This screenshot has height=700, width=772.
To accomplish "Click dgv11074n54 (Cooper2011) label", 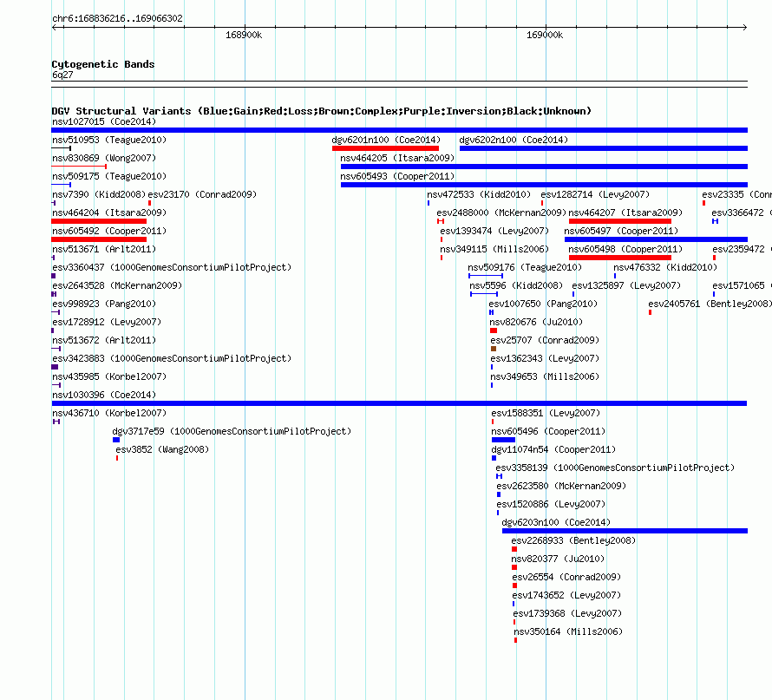I will click(554, 449).
